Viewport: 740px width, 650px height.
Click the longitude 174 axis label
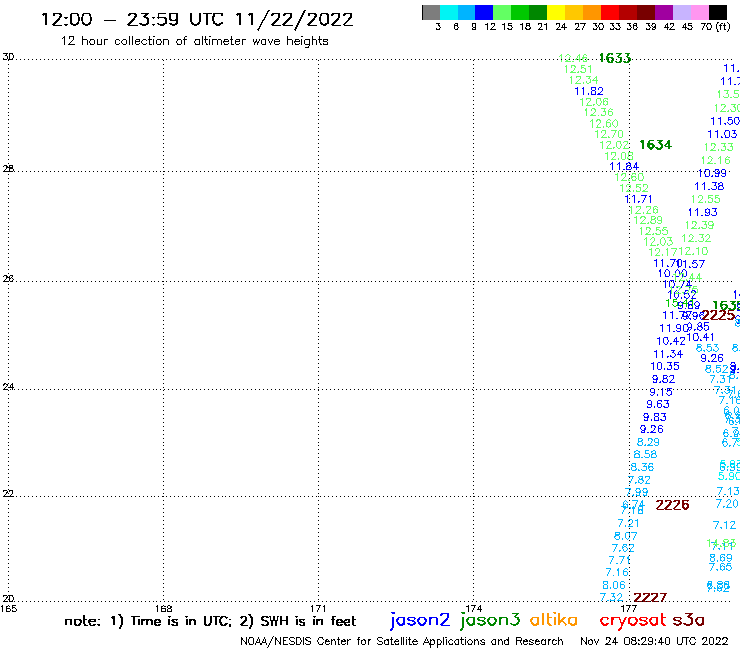click(473, 608)
